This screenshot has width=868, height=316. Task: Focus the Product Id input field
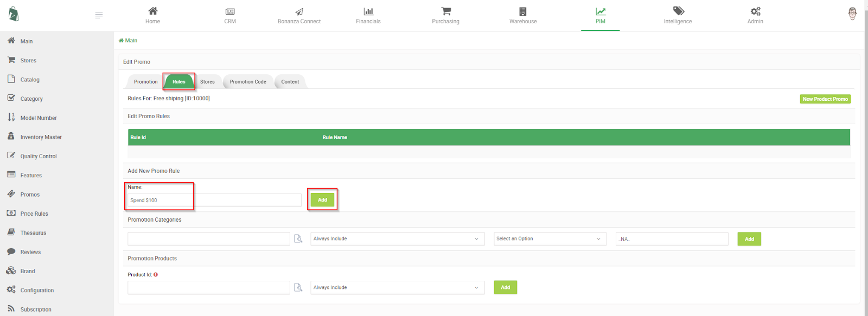pyautogui.click(x=209, y=288)
